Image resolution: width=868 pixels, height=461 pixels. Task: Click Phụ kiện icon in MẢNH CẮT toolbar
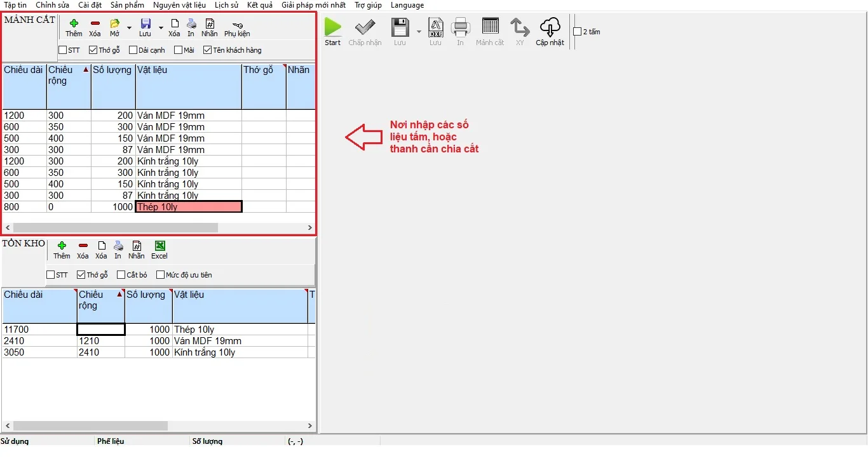coord(237,25)
